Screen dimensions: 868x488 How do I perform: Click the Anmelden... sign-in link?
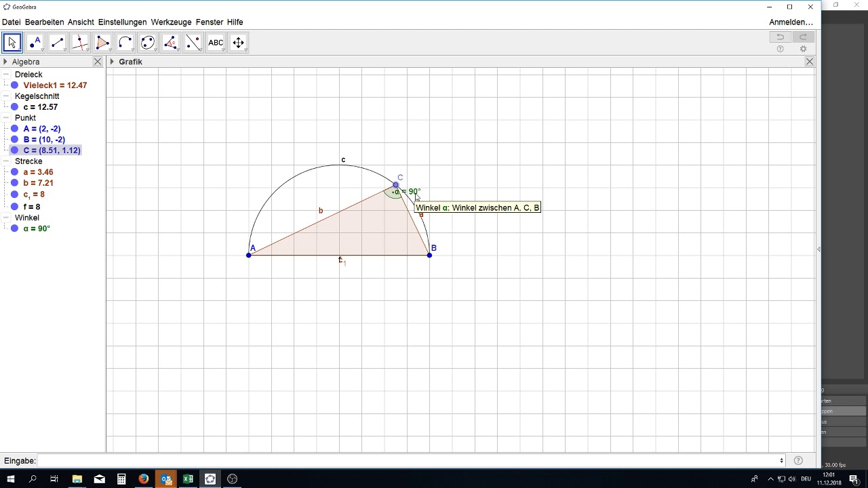(791, 22)
